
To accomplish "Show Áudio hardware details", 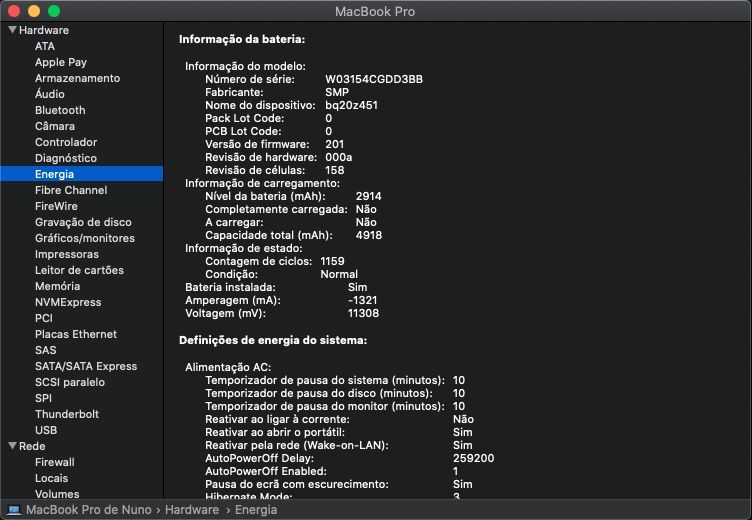I will (x=49, y=94).
